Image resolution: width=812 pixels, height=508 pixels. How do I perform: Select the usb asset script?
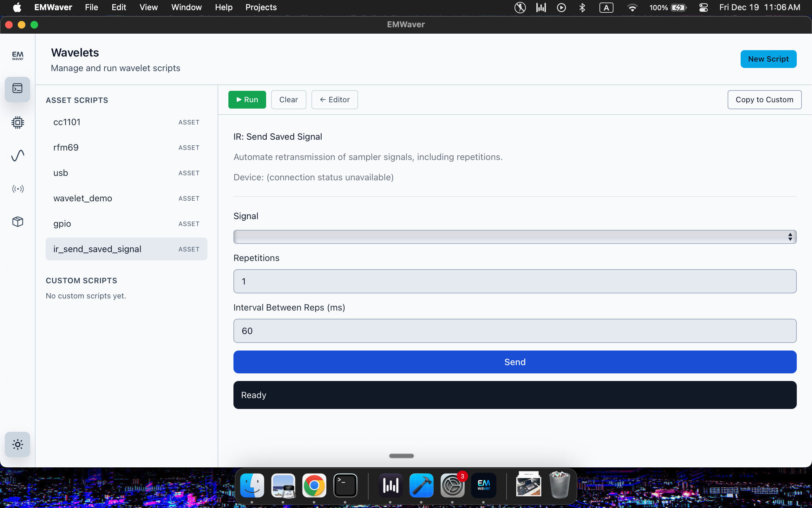pos(127,173)
